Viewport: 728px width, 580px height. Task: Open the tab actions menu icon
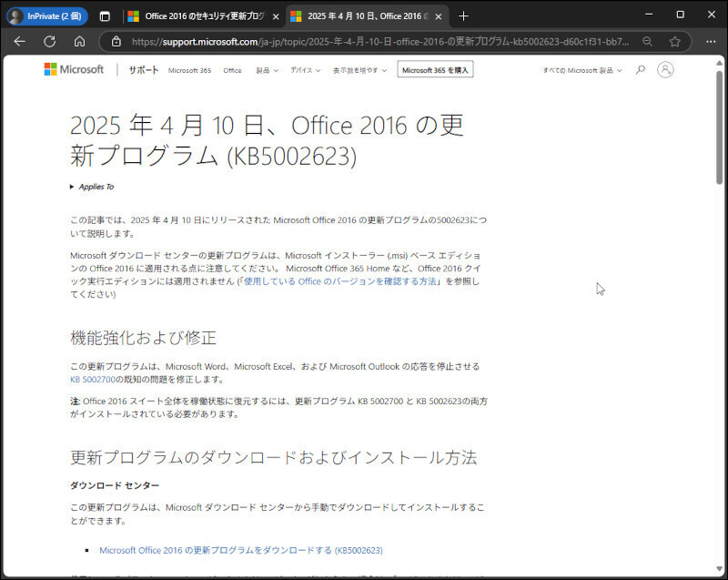click(105, 16)
